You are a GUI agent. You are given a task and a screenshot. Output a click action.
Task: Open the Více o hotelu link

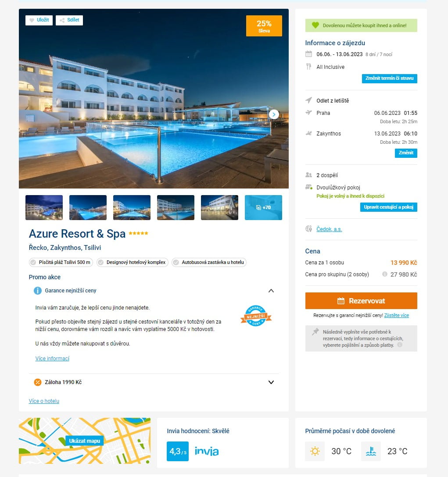pos(44,401)
